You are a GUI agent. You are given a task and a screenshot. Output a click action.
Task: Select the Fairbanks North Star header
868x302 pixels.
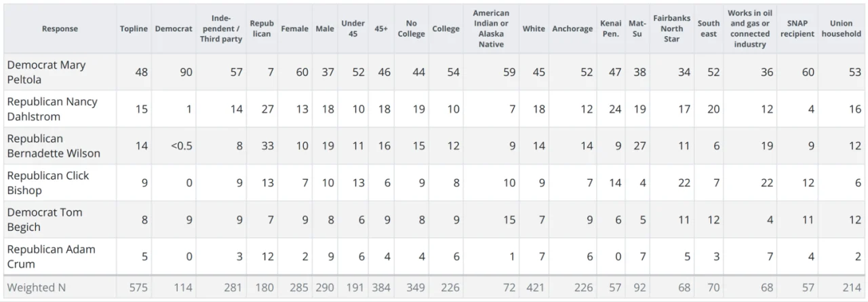[x=671, y=29]
